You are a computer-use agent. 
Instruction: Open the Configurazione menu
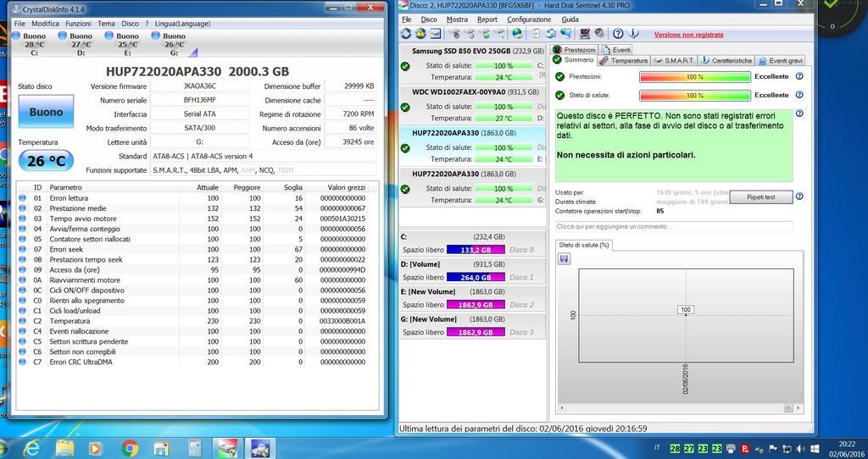click(x=529, y=19)
